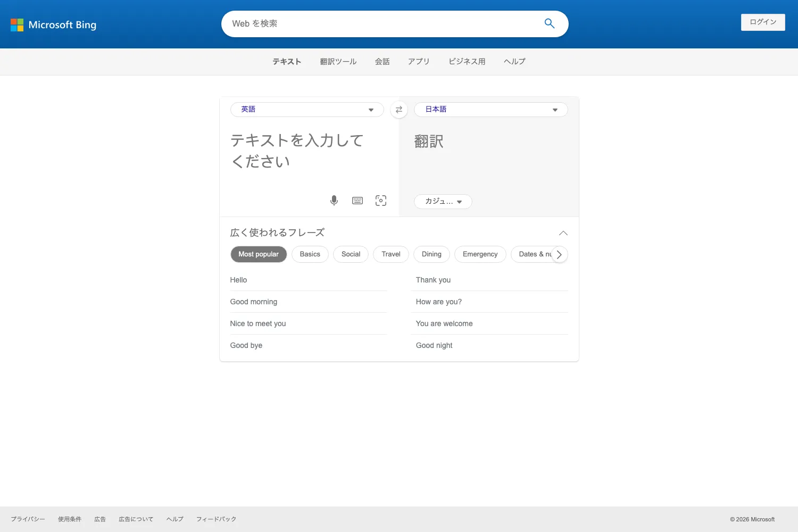Start voice input with the microphone icon
This screenshot has height=532, width=798.
tap(334, 201)
